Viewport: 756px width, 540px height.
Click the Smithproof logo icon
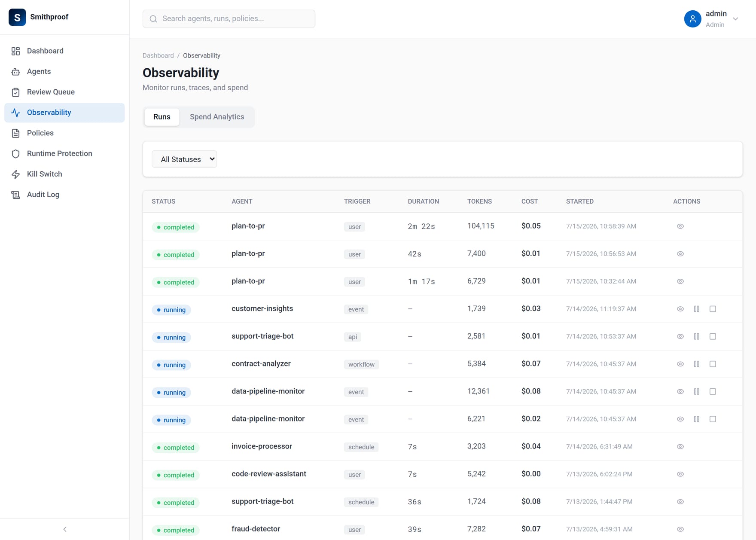click(x=17, y=17)
